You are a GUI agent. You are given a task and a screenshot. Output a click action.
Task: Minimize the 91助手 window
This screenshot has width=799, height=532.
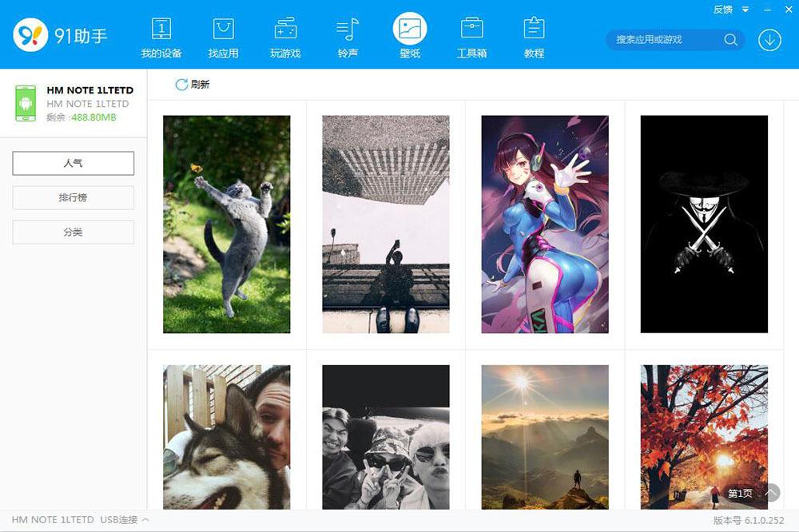coord(767,10)
